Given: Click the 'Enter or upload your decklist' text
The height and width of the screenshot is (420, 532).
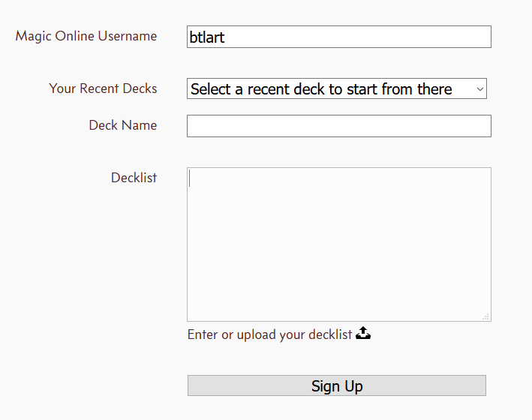Looking at the screenshot, I should (x=269, y=334).
